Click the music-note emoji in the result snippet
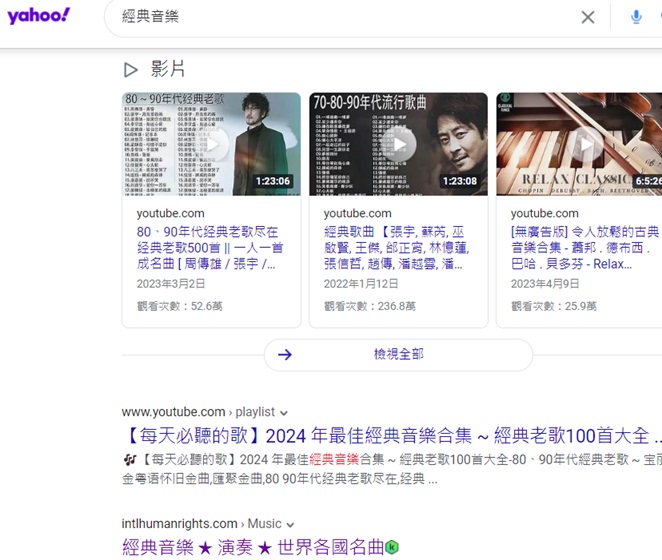662x560 pixels. tap(129, 459)
